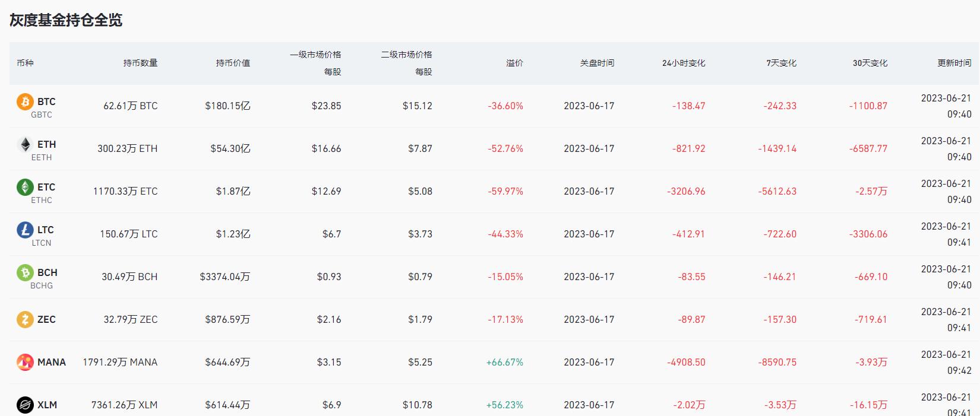Click the +56.23% premium value
Screen dimensions: 980x416
coord(505,405)
